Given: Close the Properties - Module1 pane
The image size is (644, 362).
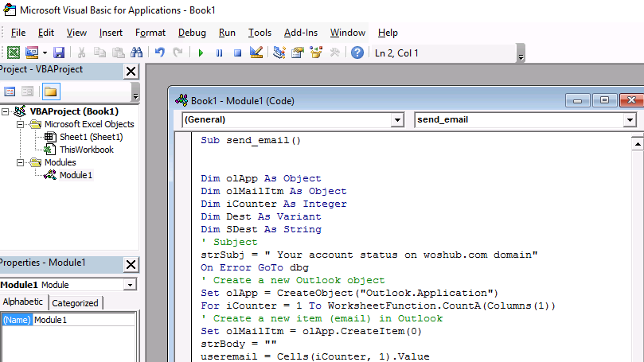Looking at the screenshot, I should coord(131,265).
